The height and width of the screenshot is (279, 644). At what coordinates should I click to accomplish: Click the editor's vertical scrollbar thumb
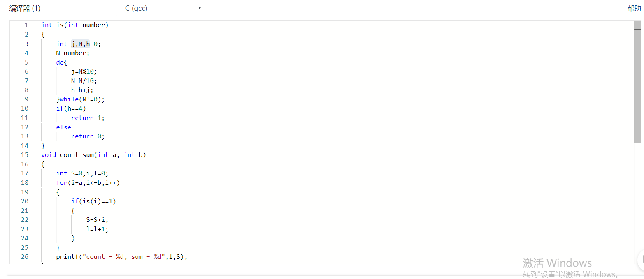(x=637, y=82)
